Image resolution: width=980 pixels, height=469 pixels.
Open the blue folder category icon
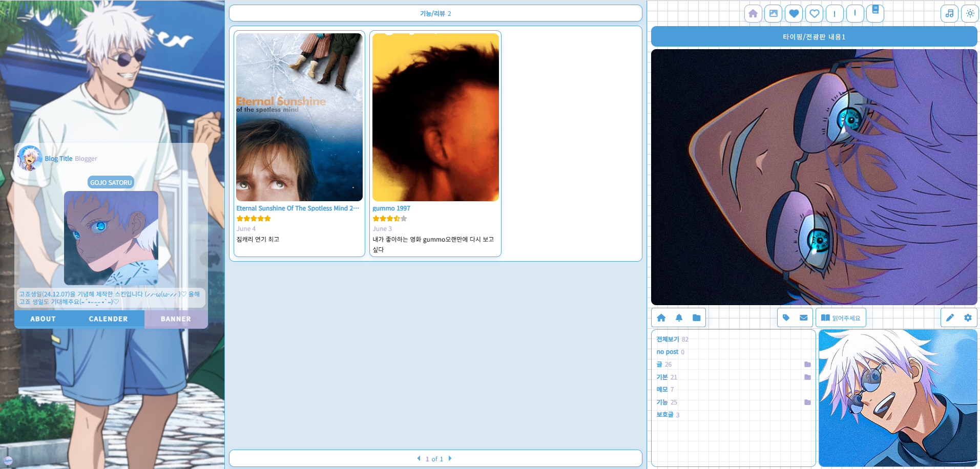696,318
